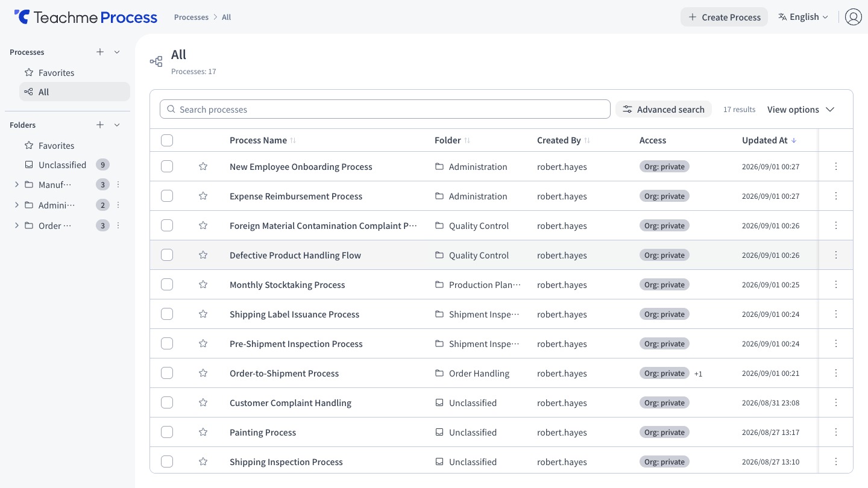
Task: Open kebab menu of Order… folder
Action: click(x=118, y=225)
